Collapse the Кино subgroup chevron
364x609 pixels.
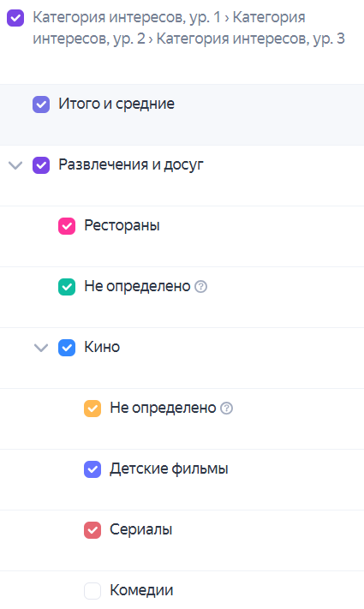pyautogui.click(x=41, y=348)
